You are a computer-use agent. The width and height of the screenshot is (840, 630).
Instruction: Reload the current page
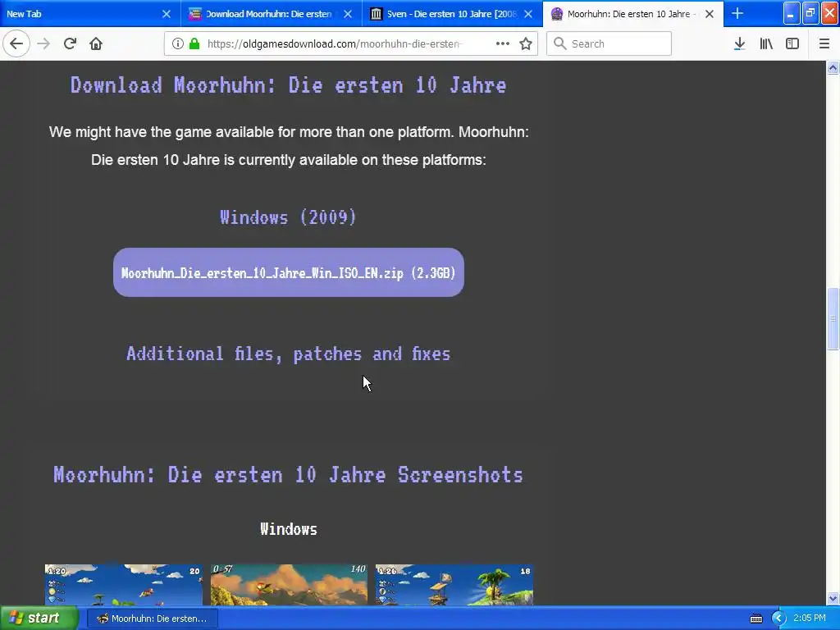(x=70, y=43)
